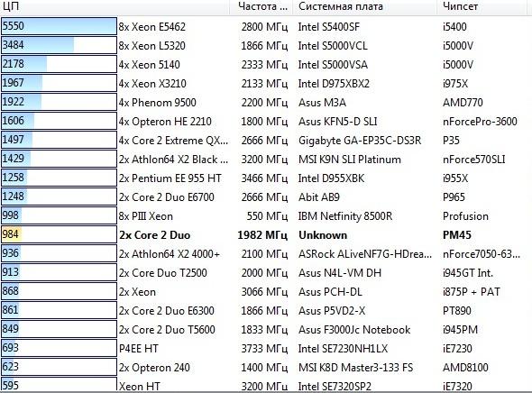Sort by the ЦП column header
The image size is (532, 393).
tap(115, 7)
